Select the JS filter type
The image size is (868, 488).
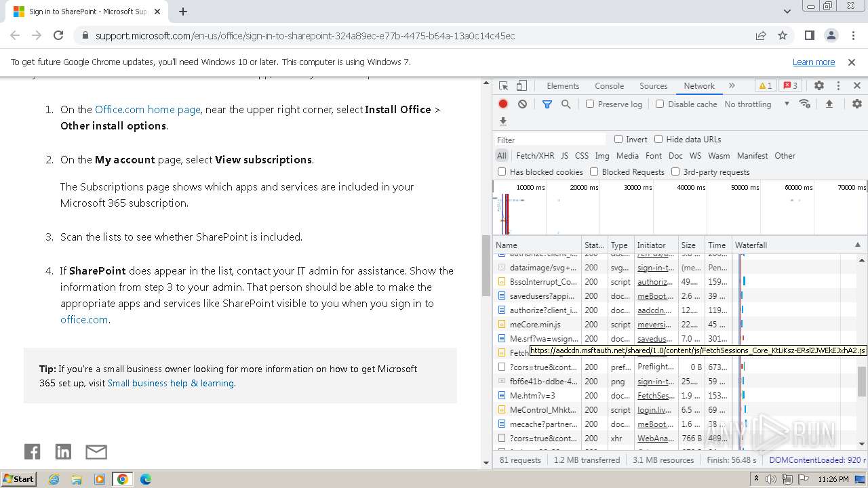click(x=564, y=155)
